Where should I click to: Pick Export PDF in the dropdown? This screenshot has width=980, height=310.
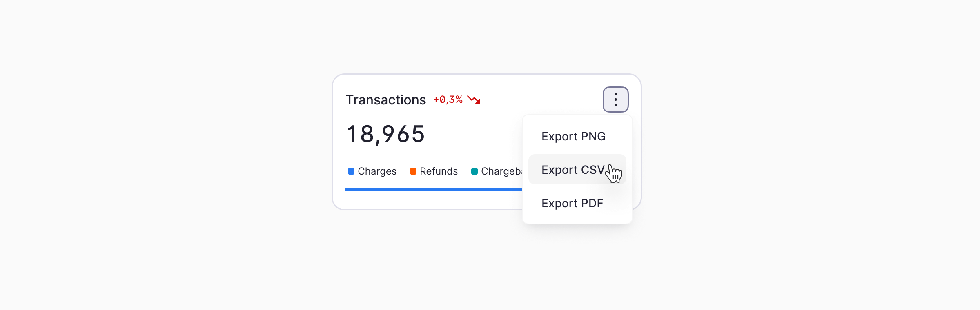[572, 203]
